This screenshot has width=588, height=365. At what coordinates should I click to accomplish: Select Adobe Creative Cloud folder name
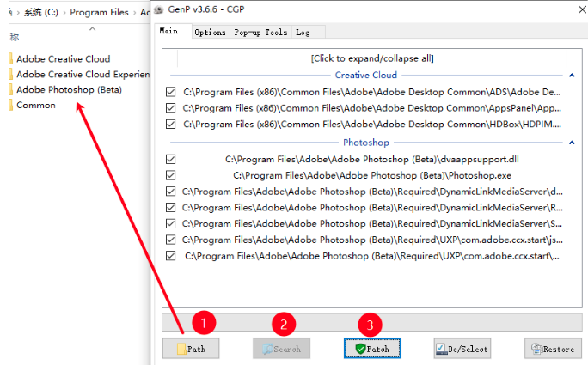pyautogui.click(x=64, y=59)
